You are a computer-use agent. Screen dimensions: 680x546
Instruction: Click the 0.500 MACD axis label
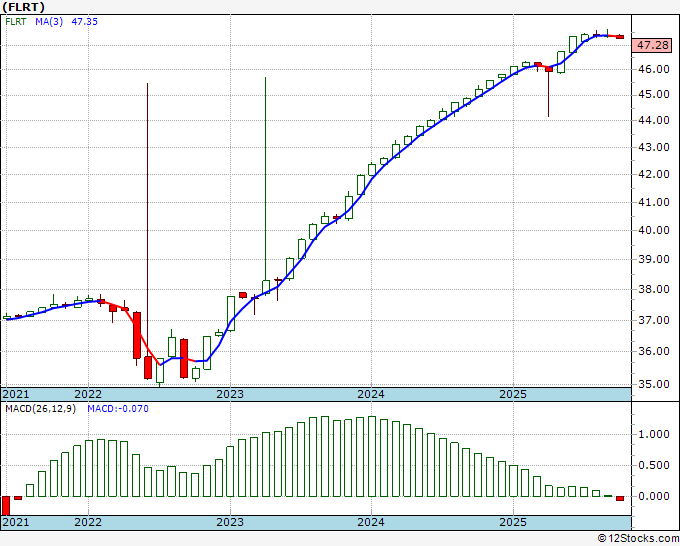coord(654,465)
